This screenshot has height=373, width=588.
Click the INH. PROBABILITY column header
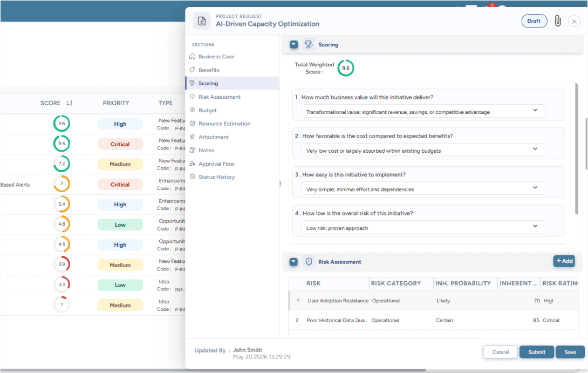pyautogui.click(x=463, y=283)
